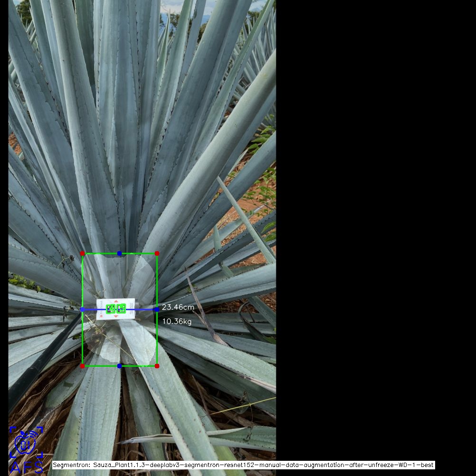Select the bottom-edge blue midpoint handle

tap(119, 366)
